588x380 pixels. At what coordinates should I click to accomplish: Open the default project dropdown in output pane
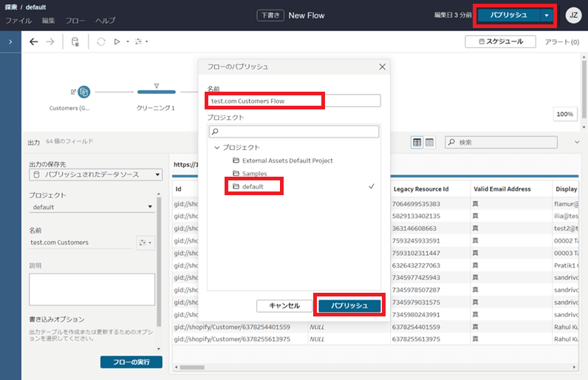(92, 207)
